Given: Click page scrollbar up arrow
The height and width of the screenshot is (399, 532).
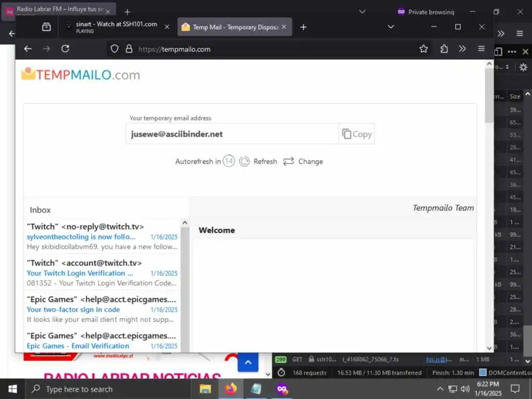Looking at the screenshot, I should 489,63.
